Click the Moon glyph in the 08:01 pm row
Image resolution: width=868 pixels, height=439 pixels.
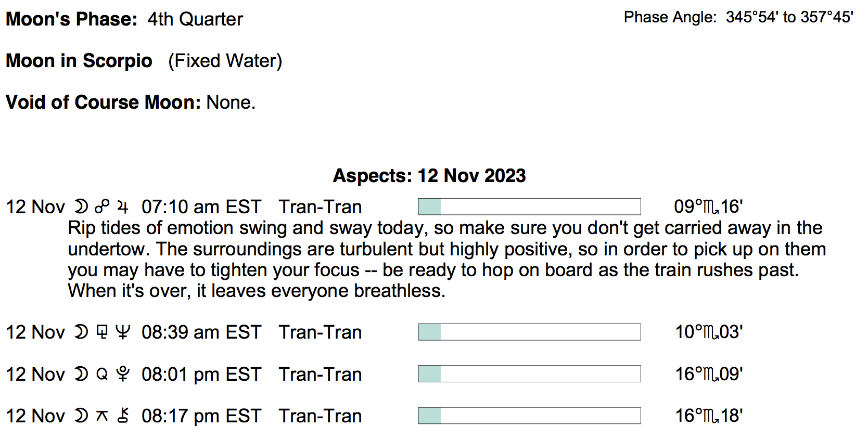click(x=81, y=374)
